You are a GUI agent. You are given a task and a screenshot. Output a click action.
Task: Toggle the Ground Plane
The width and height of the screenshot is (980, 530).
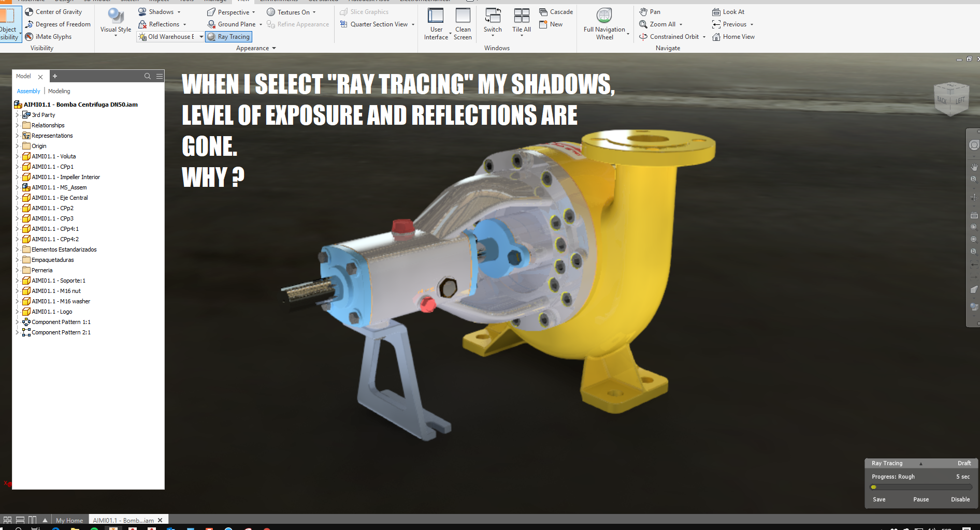pos(231,24)
